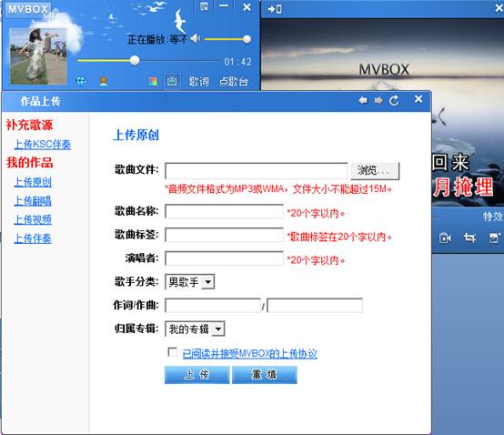The image size is (504, 435).
Task: Select 上传翻唱 link in sidebar
Action: click(33, 201)
